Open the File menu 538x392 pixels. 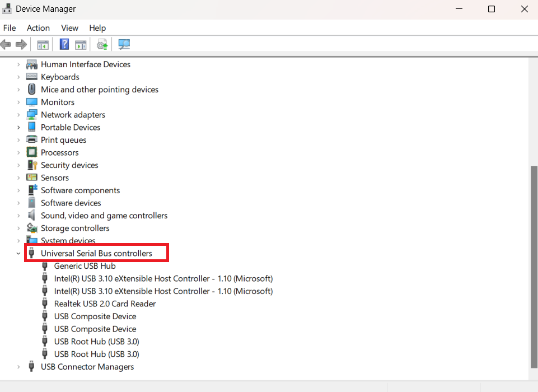tap(10, 27)
